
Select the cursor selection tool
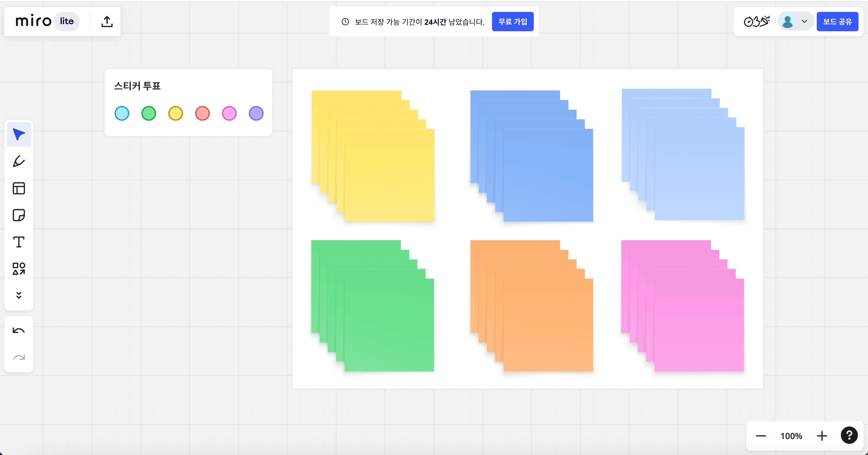(x=19, y=134)
